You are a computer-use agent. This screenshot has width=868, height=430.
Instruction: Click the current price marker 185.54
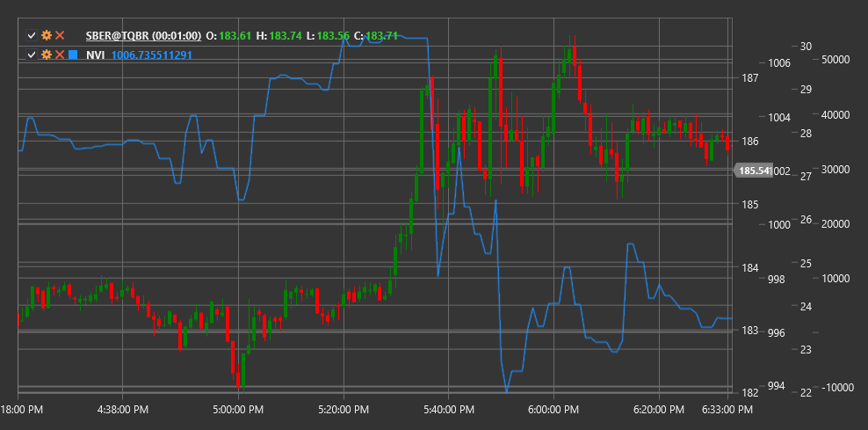753,171
